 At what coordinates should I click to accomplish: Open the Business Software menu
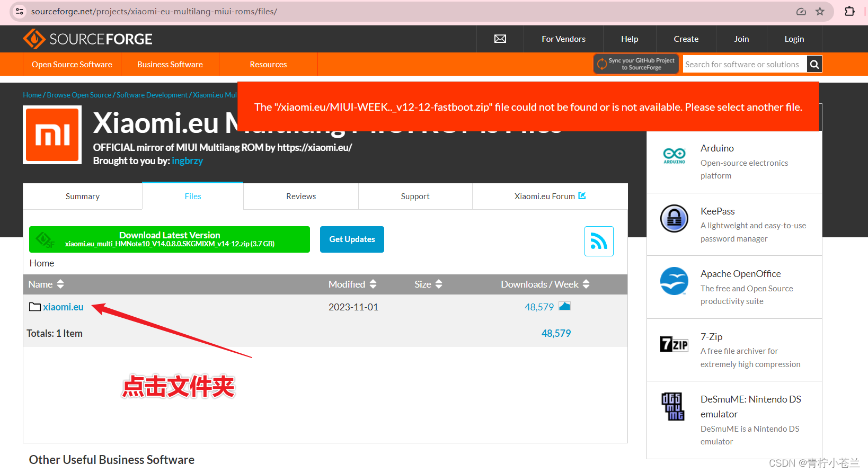click(170, 64)
